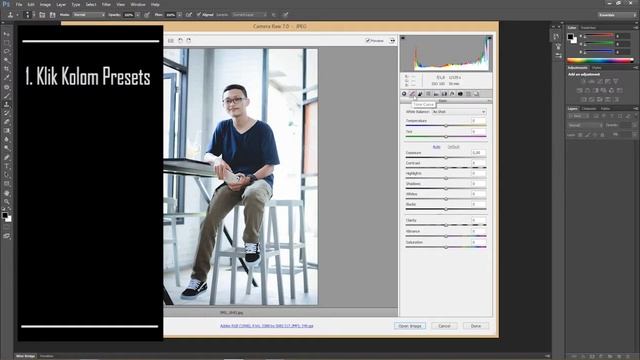The width and height of the screenshot is (640, 360).
Task: Open the History panel icon in collapsed dock
Action: (x=557, y=37)
